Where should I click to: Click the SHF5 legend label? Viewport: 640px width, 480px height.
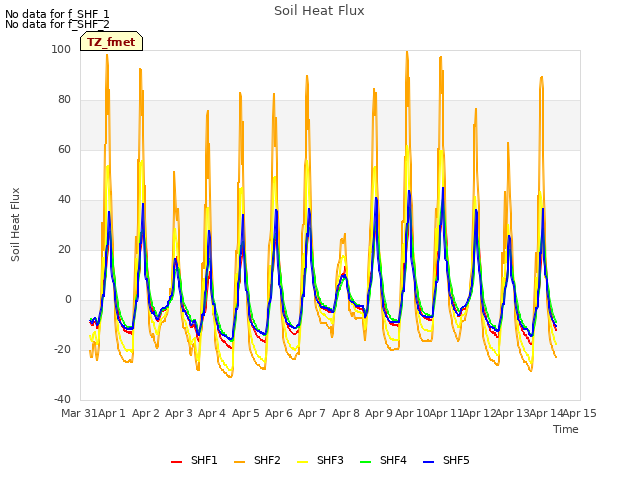point(456,460)
